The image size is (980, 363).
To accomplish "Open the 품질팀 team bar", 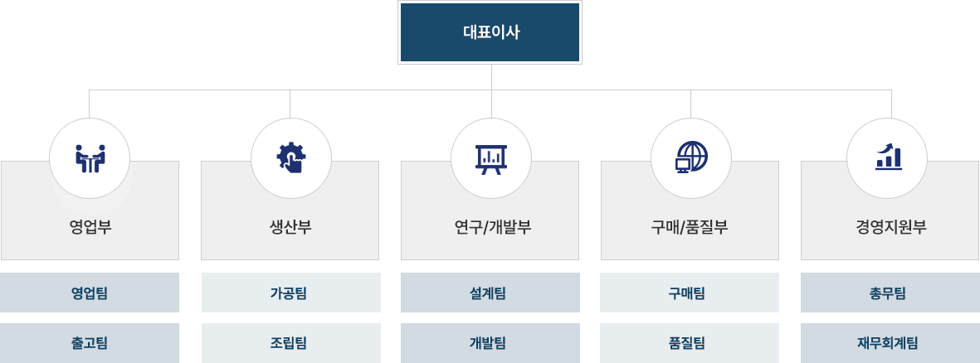I will point(690,343).
